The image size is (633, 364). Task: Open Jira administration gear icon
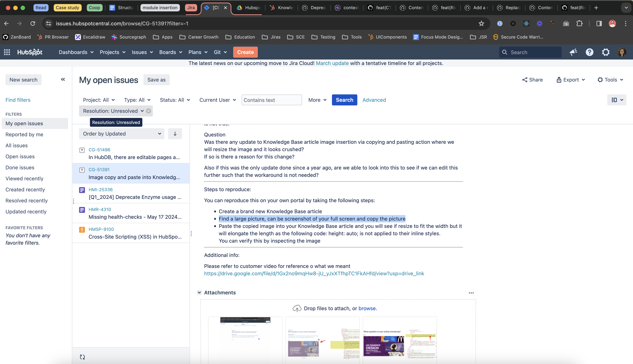pyautogui.click(x=606, y=52)
